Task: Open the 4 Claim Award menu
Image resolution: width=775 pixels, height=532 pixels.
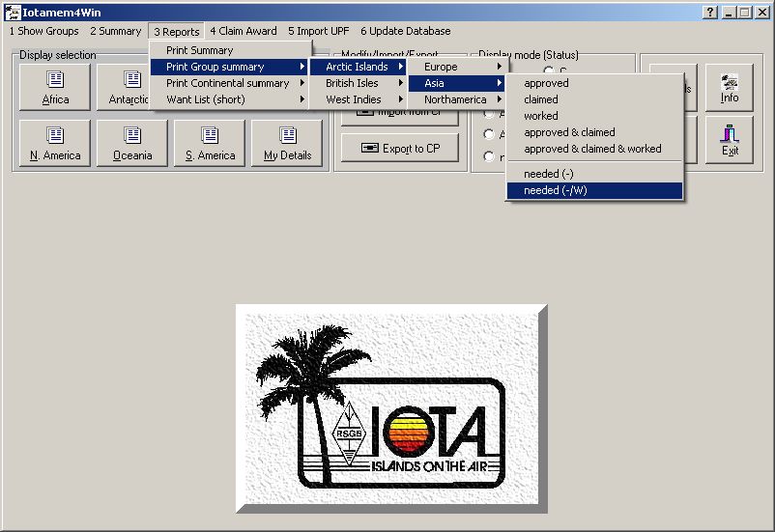Action: coord(244,31)
